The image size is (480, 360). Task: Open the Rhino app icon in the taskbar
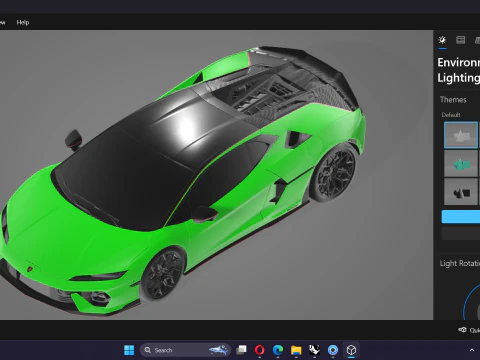(x=314, y=350)
